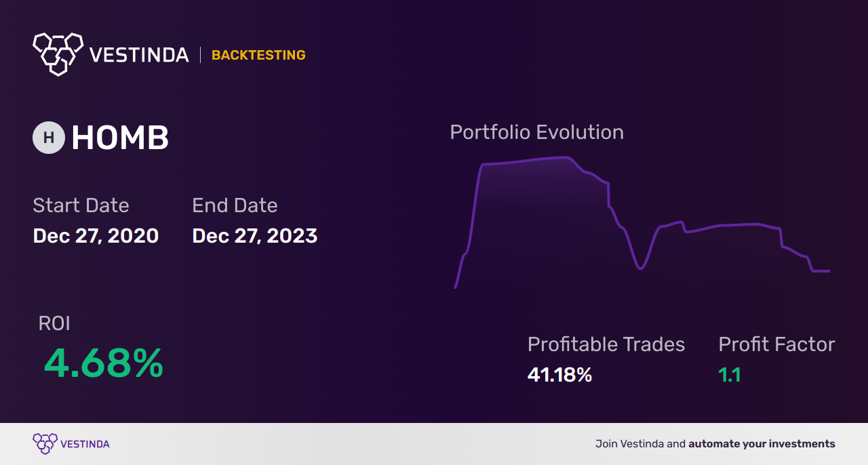
Task: Select the Dec 27, 2023 end date
Action: (254, 236)
